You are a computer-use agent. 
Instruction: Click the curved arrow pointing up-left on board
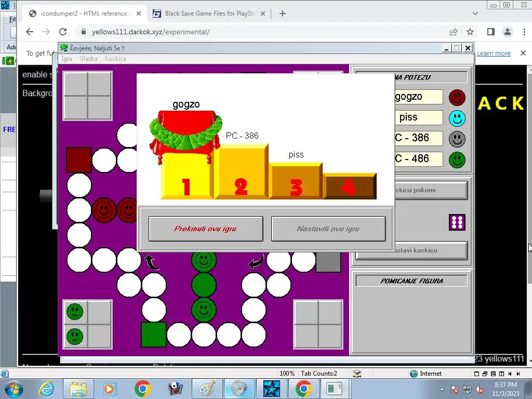coord(151,262)
